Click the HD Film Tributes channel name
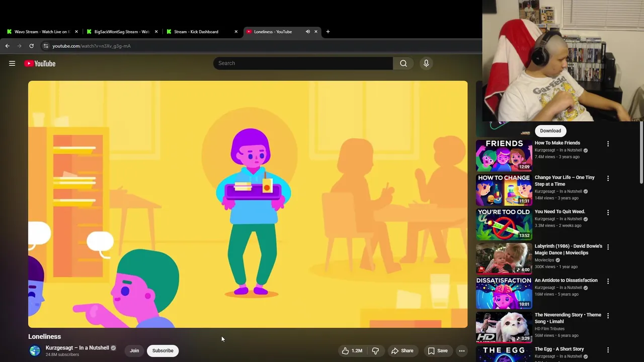Screen dimensions: 644x362 pyautogui.click(x=549, y=329)
